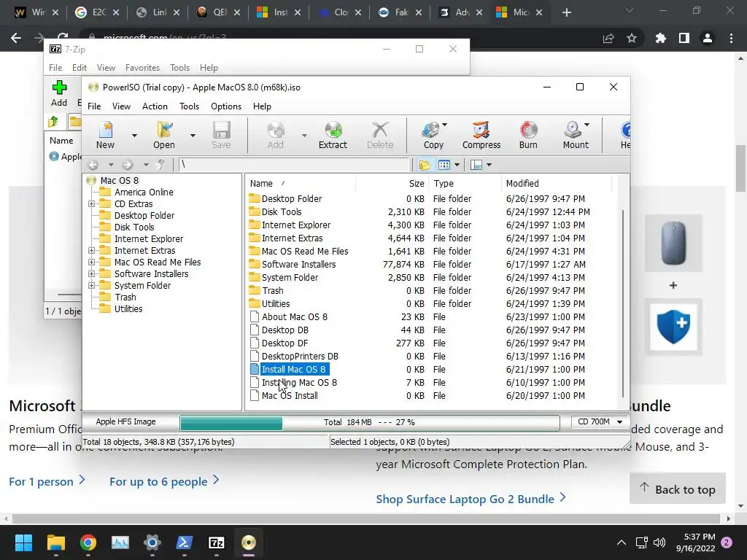Click the browser vertical scrollbar
The width and height of the screenshot is (747, 560).
[740, 168]
